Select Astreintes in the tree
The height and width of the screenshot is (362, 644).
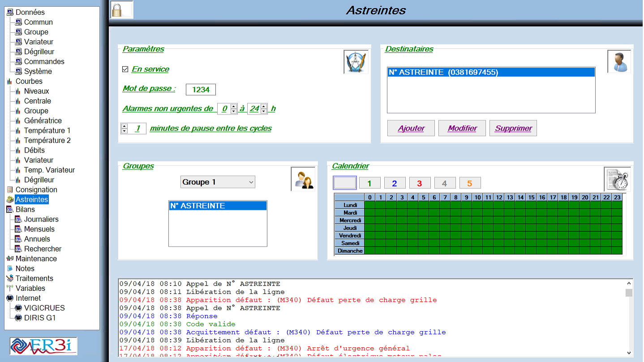(x=31, y=199)
